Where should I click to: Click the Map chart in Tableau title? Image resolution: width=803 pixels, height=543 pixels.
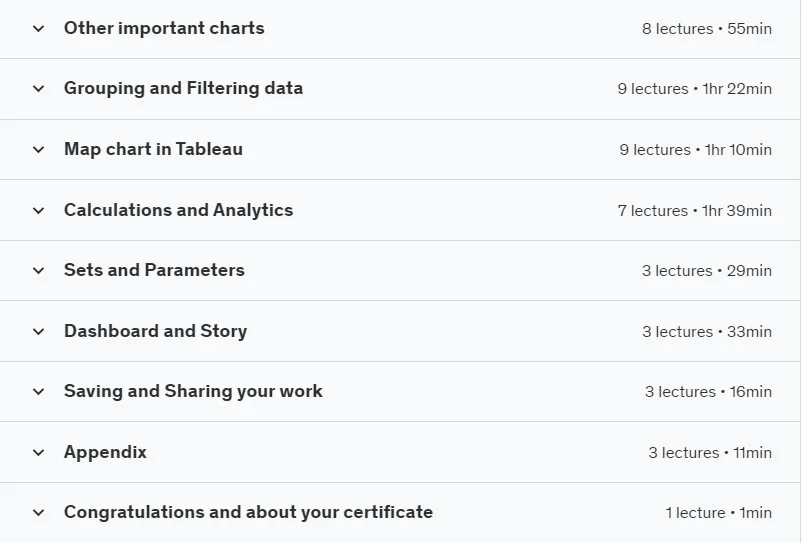[153, 149]
